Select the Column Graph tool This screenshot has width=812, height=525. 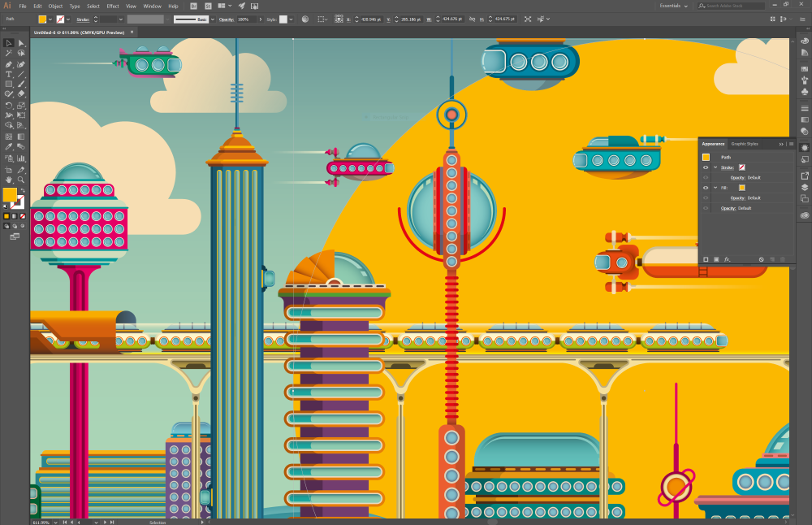point(21,158)
